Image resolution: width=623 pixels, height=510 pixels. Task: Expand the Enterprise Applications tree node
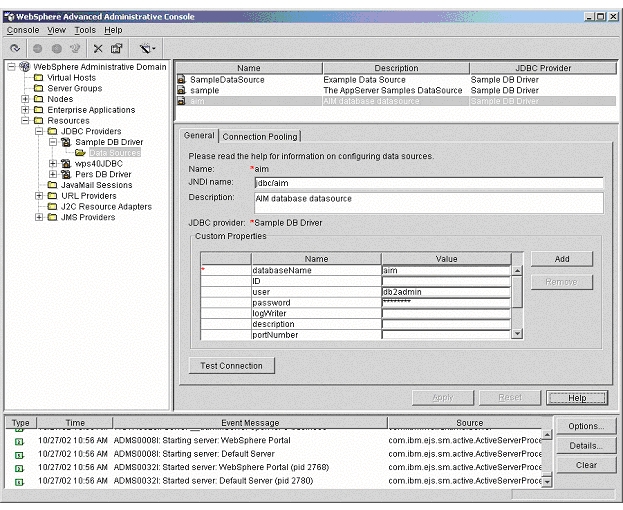(25, 110)
